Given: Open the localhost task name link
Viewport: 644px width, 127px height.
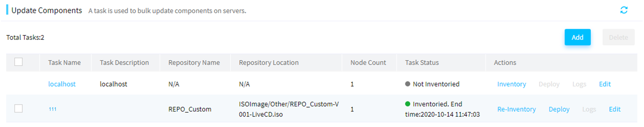Looking at the screenshot, I should coord(62,84).
